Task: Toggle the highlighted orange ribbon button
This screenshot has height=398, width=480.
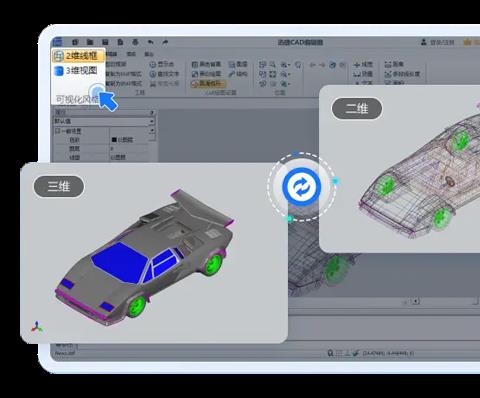Action: [209, 84]
